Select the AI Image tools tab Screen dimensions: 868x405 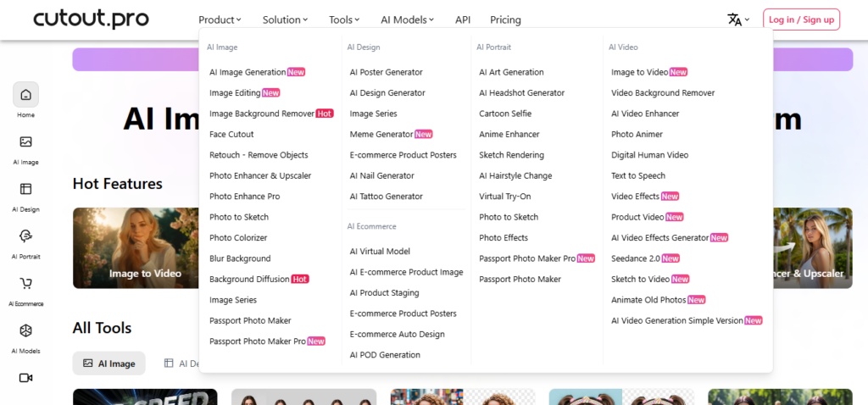coord(108,363)
